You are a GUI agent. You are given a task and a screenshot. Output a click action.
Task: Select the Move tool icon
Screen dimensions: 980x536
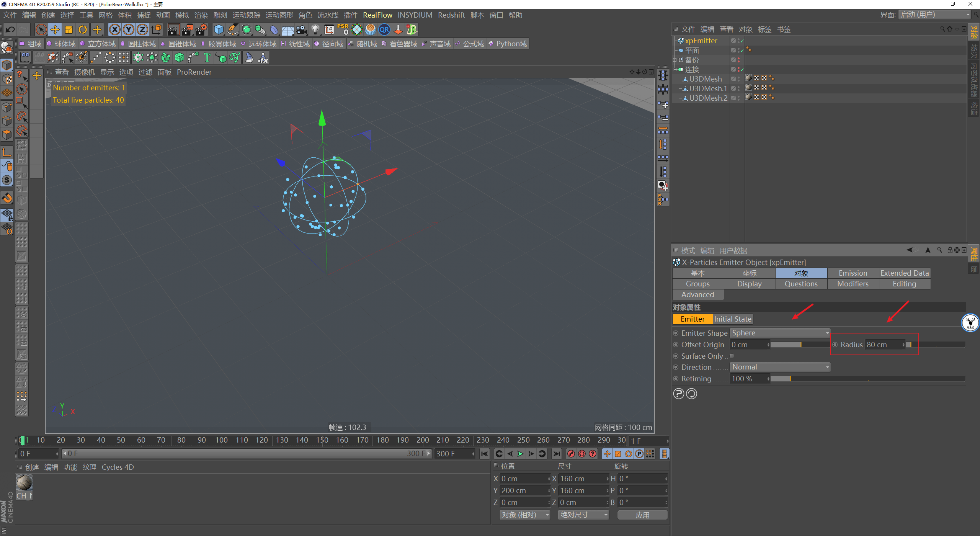55,29
